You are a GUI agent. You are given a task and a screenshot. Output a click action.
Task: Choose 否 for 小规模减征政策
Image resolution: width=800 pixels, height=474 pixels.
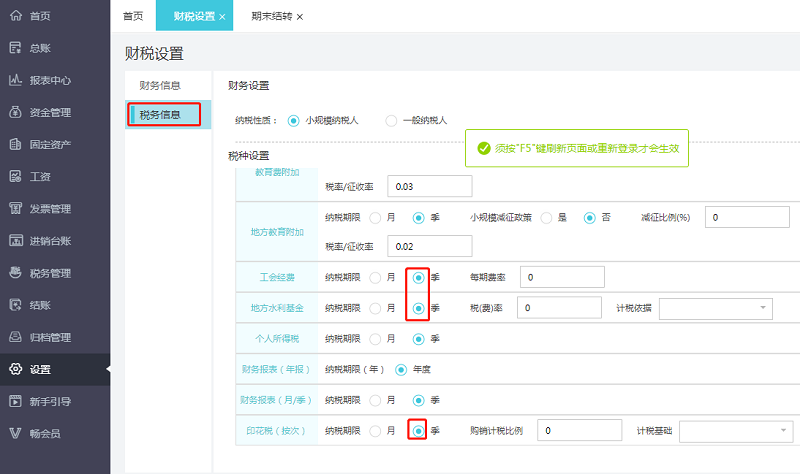[x=590, y=218]
